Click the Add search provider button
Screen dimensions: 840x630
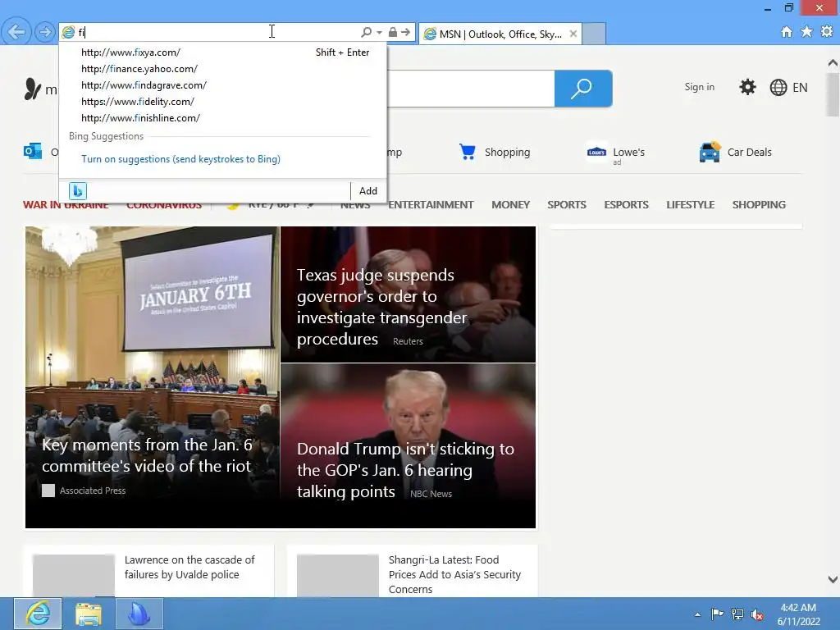(x=368, y=190)
